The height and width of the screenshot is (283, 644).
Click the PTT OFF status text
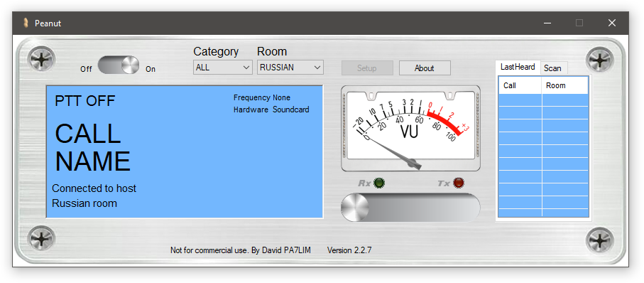(x=85, y=101)
